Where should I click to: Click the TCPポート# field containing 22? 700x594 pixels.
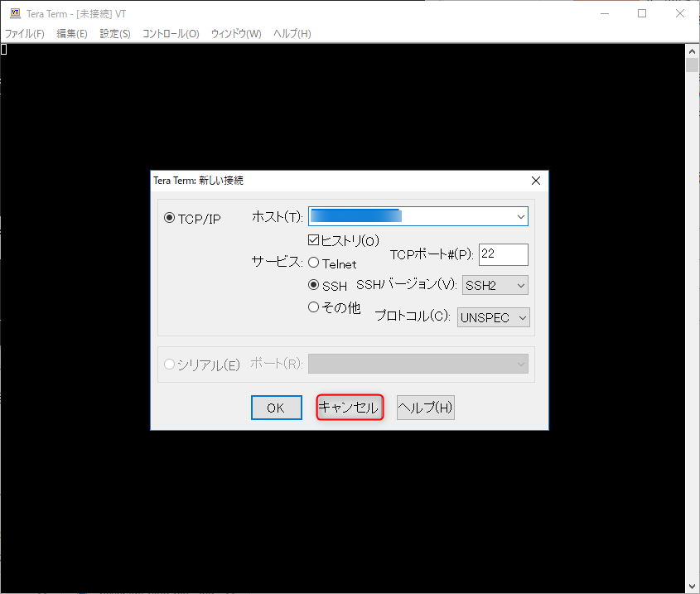click(x=503, y=254)
